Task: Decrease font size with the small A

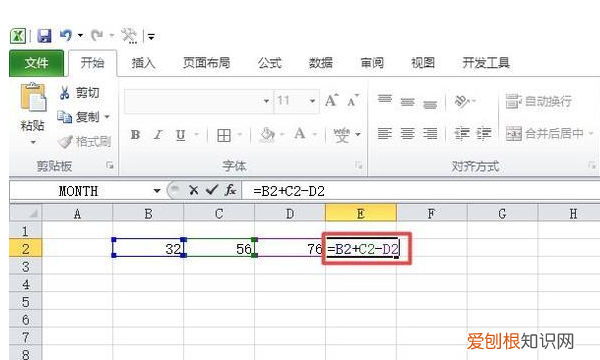Action: point(353,101)
